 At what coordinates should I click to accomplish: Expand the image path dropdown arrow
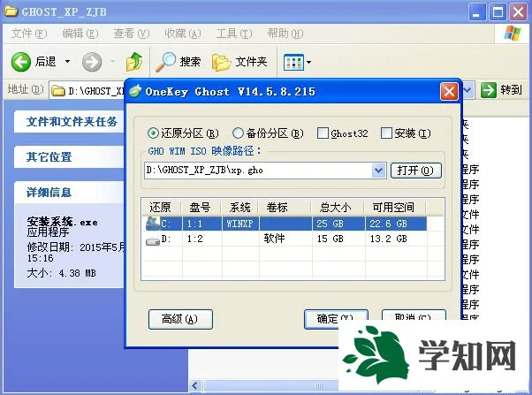(378, 171)
